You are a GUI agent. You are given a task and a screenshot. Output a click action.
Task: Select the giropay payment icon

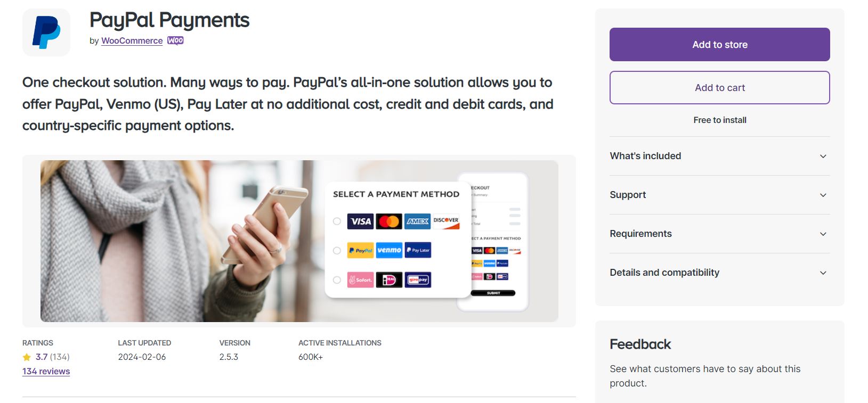(418, 279)
